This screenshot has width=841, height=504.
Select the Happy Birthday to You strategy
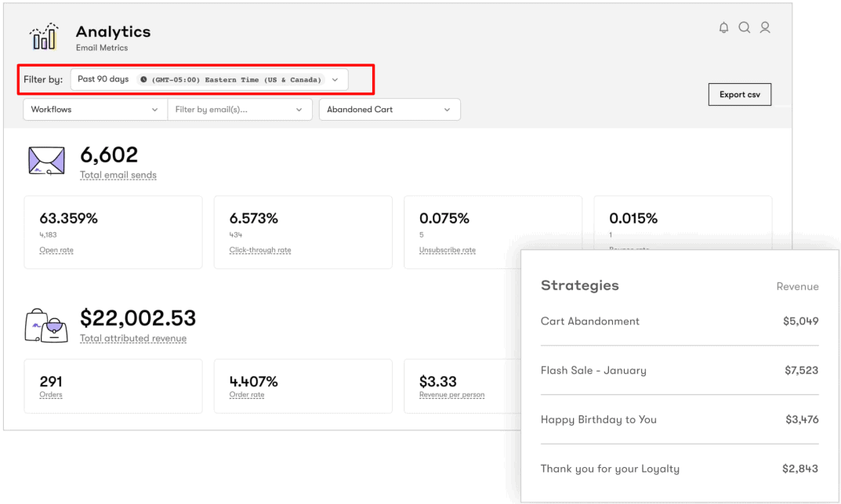pos(679,420)
